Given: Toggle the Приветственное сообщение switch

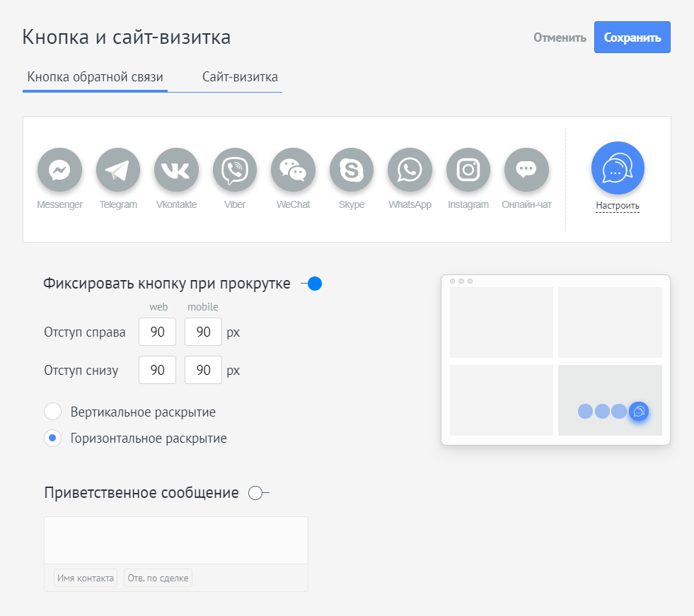Looking at the screenshot, I should [258, 493].
